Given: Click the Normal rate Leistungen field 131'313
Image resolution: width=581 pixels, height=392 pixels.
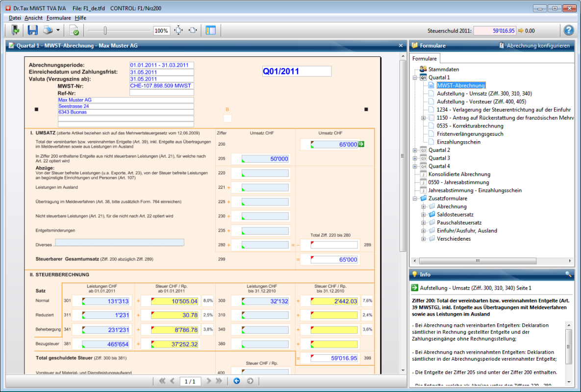Looking at the screenshot, I should (x=105, y=301).
